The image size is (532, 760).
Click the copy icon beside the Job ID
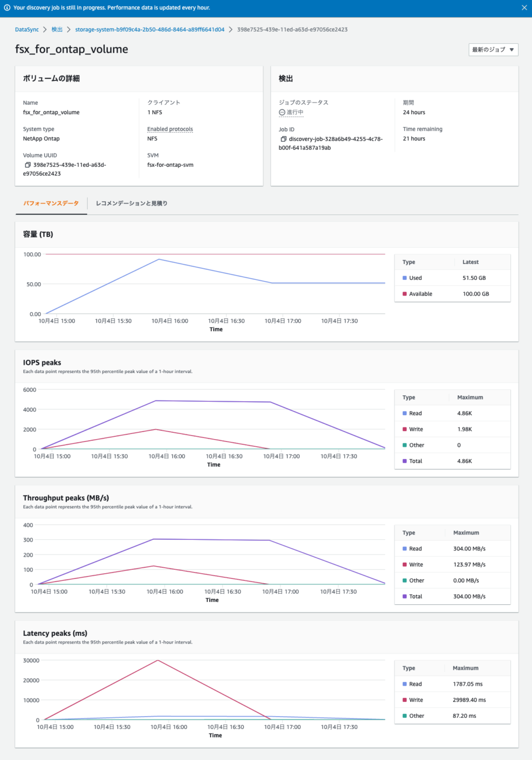(284, 138)
